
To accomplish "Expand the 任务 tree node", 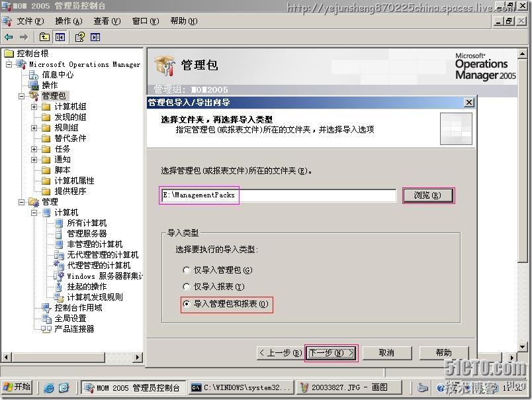I will tap(34, 149).
